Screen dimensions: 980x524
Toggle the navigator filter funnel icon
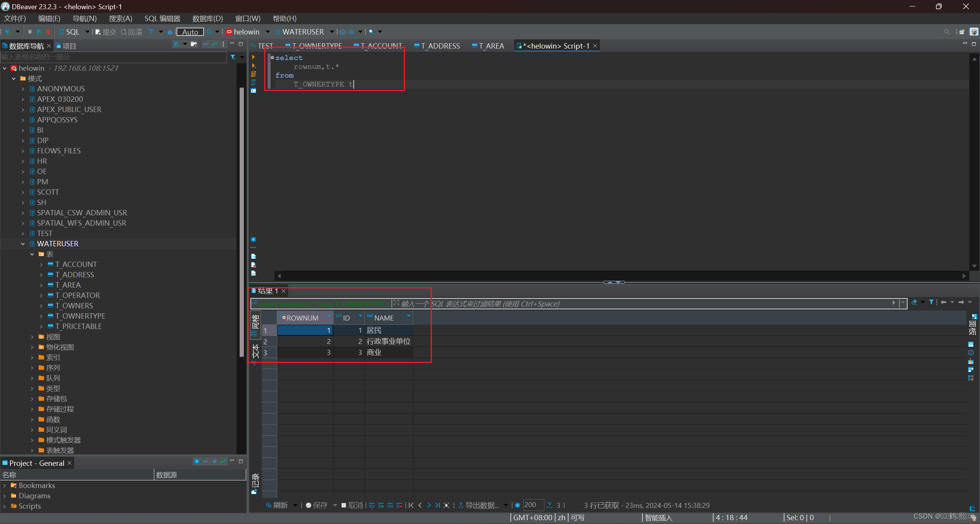coord(233,57)
